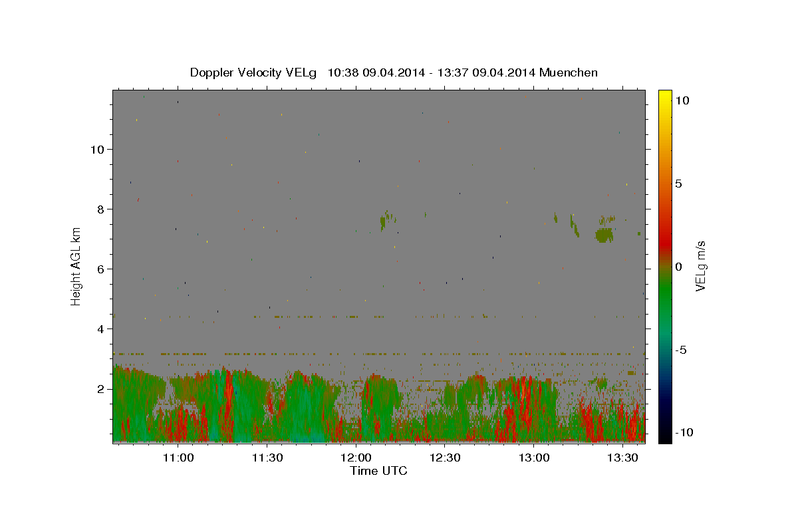Click the olive cloud patch near 13:25 at 7 km

[x=604, y=235]
